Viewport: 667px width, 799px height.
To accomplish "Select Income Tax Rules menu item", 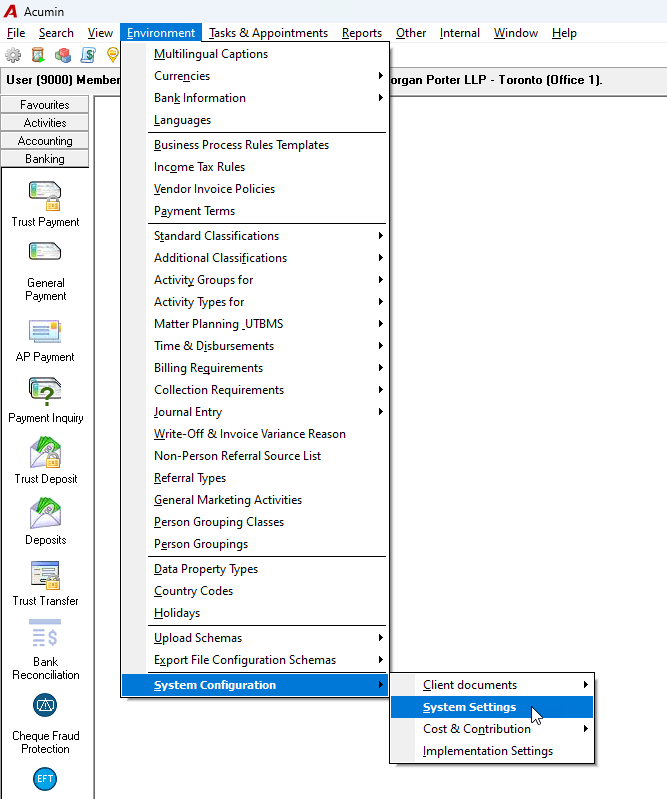I will 255,167.
